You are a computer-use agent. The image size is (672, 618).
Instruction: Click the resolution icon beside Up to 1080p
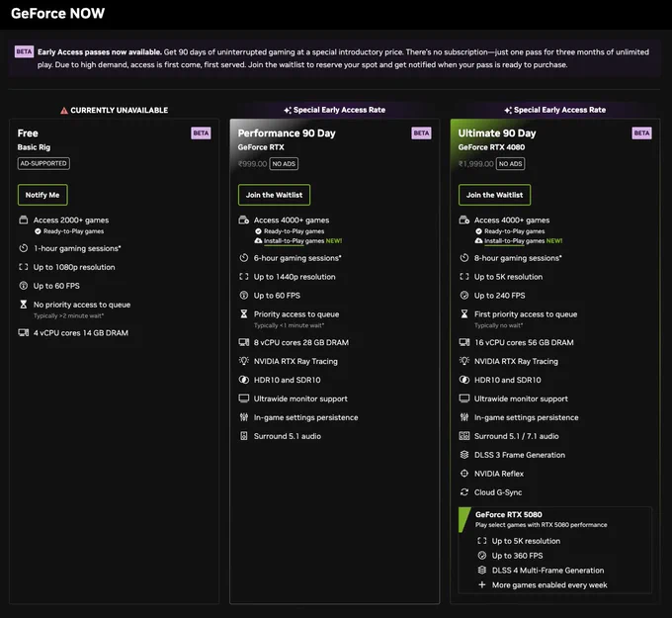point(24,267)
